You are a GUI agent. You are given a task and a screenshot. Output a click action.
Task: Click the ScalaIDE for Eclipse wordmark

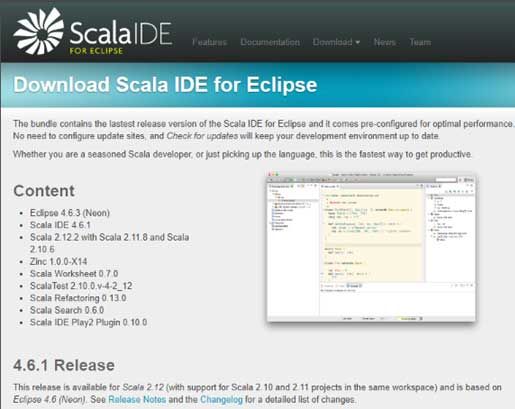pos(121,37)
